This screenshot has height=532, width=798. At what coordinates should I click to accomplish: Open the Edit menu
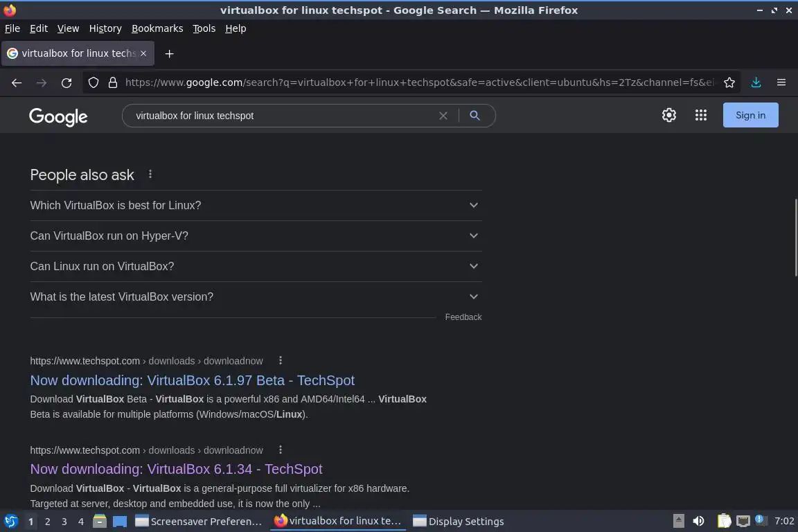coord(39,28)
